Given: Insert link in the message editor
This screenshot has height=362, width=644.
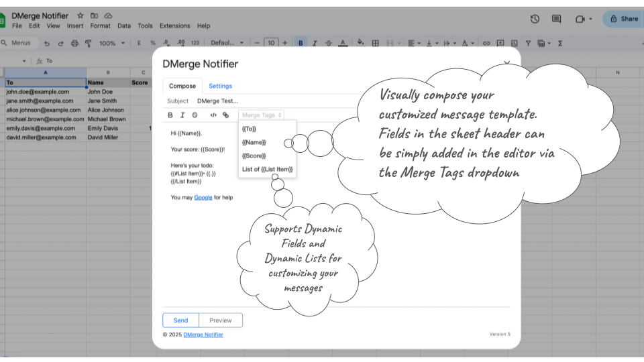Looking at the screenshot, I should click(225, 115).
